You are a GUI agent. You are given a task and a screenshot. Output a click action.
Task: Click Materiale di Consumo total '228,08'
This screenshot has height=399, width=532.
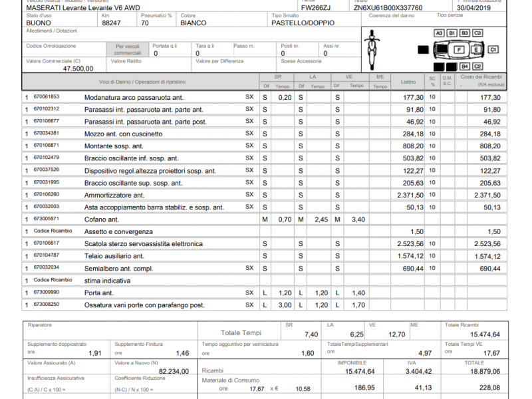[x=490, y=388]
